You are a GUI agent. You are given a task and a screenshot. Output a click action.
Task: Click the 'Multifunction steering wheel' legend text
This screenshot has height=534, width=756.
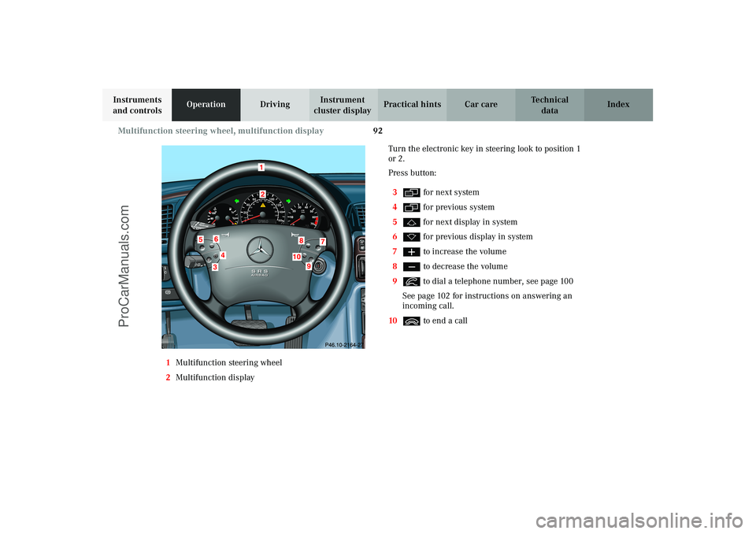pyautogui.click(x=228, y=363)
